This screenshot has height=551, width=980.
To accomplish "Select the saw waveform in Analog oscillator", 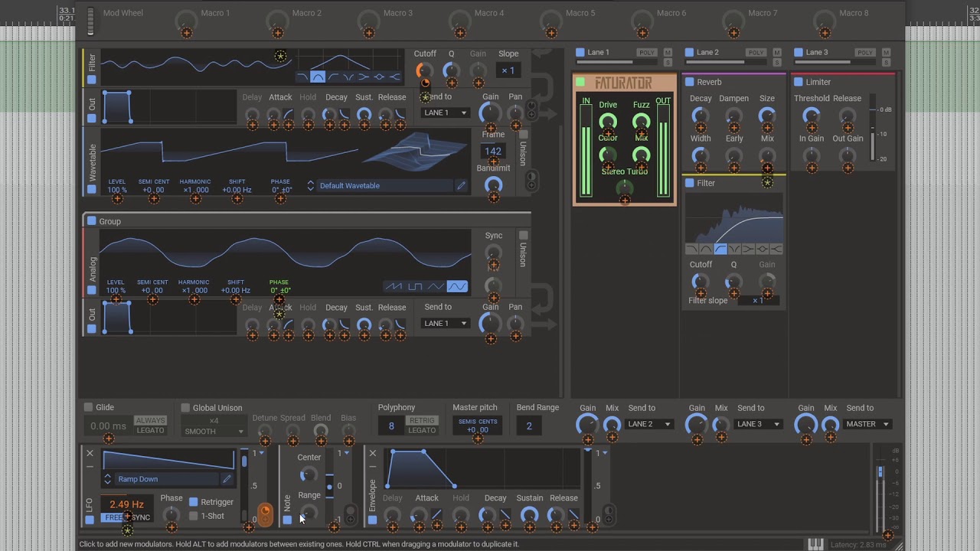I will [x=394, y=287].
